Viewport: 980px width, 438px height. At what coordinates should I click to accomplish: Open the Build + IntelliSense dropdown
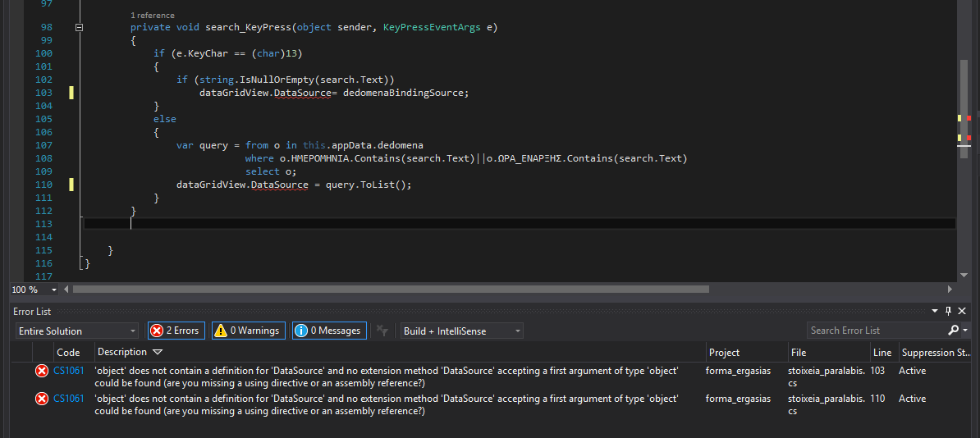pos(462,331)
